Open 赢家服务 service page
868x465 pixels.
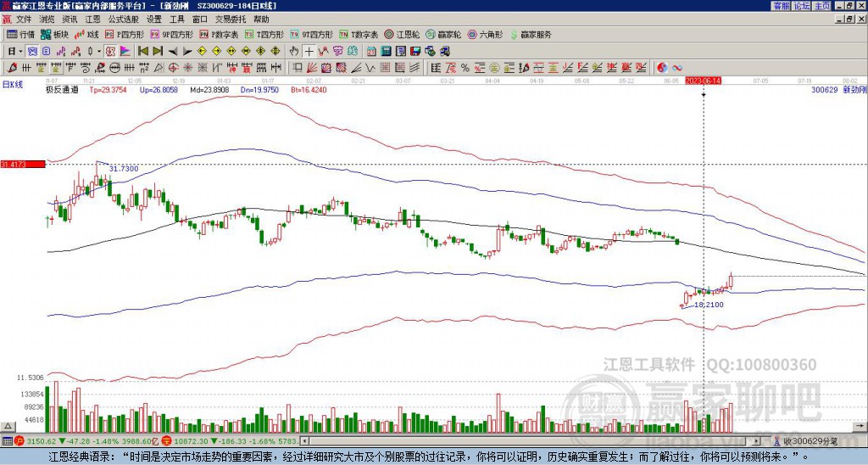tap(531, 34)
